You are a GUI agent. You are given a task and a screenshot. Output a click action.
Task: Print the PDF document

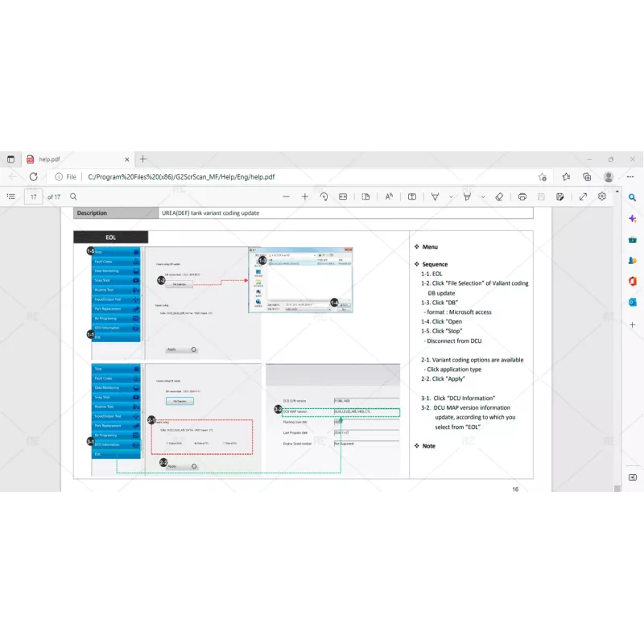pos(522,196)
